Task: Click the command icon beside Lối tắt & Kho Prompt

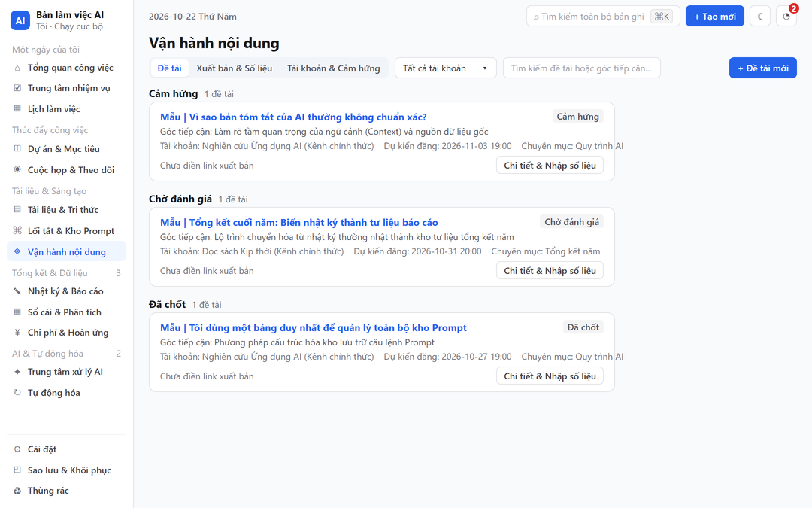Action: click(17, 231)
